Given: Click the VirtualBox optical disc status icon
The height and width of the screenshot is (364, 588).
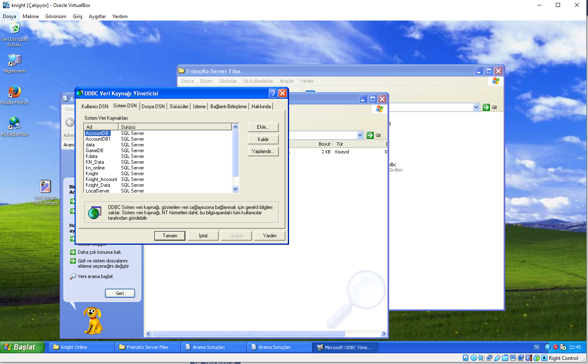Looking at the screenshot, I should click(474, 358).
